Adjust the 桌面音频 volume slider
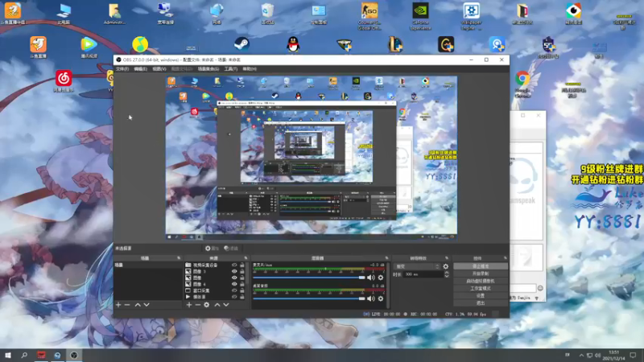Viewport: 644px width, 362px height. [309, 298]
